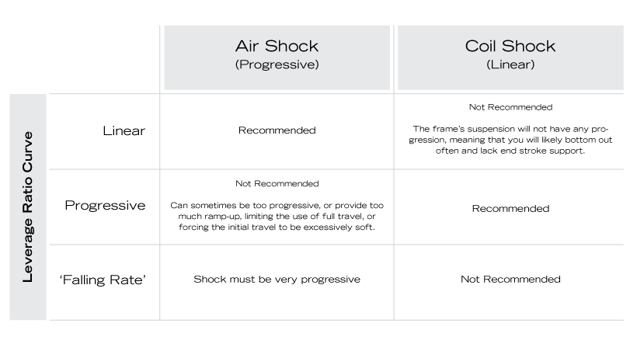Click Recommended in the Linear row
Screen dimensions: 644x344
click(277, 130)
